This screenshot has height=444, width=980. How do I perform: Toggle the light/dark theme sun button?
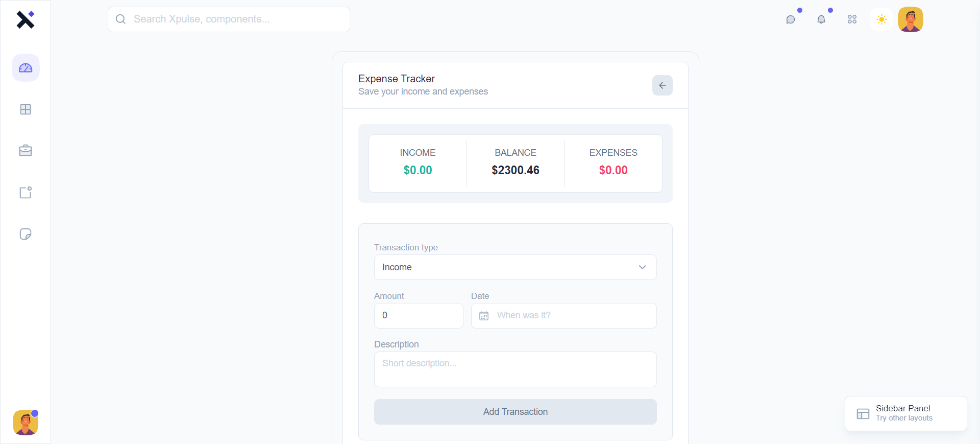(881, 19)
